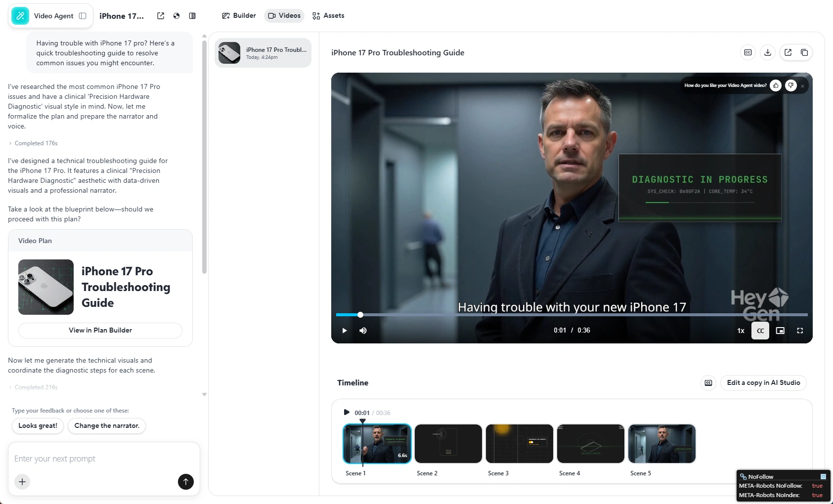Mute the video audio

(x=363, y=331)
